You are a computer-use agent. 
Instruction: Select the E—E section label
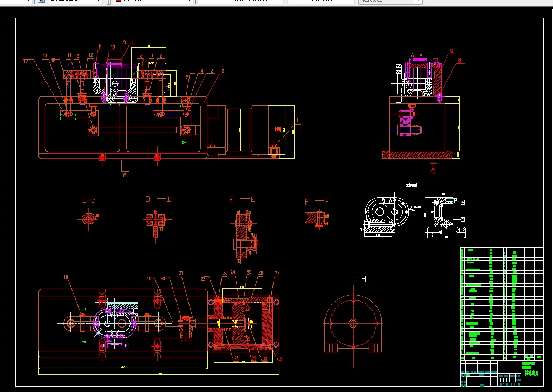tap(242, 200)
